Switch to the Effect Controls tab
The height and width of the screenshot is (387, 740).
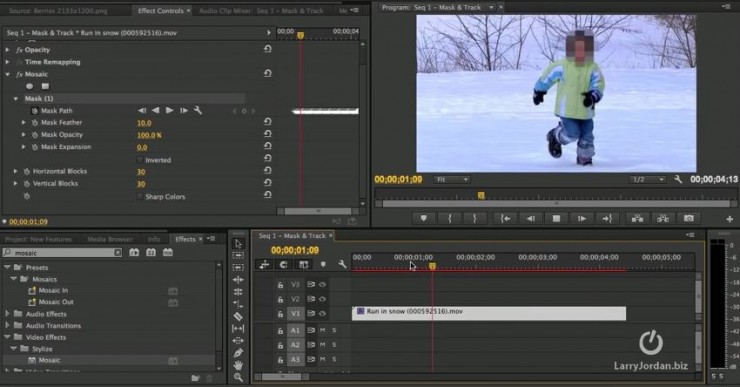pyautogui.click(x=160, y=10)
